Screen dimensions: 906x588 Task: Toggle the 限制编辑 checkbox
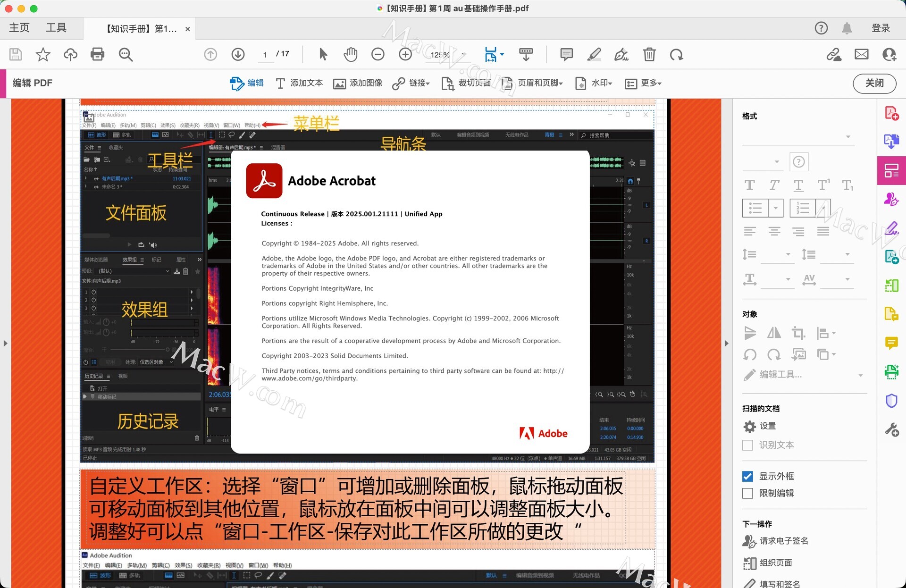tap(747, 493)
